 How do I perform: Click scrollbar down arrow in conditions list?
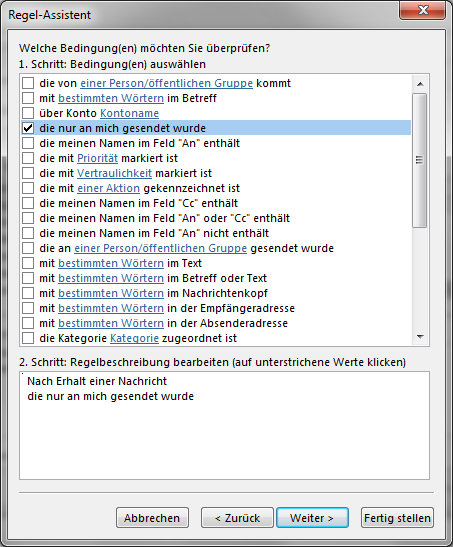(420, 337)
